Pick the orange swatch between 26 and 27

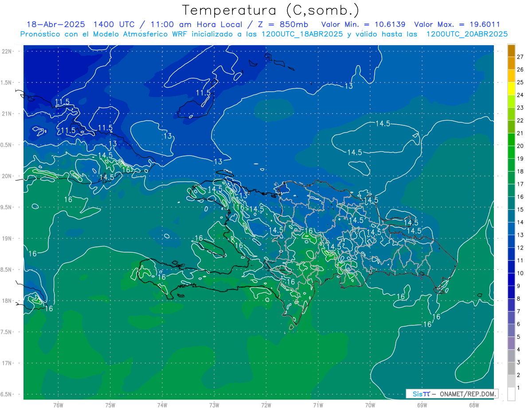[x=511, y=63]
